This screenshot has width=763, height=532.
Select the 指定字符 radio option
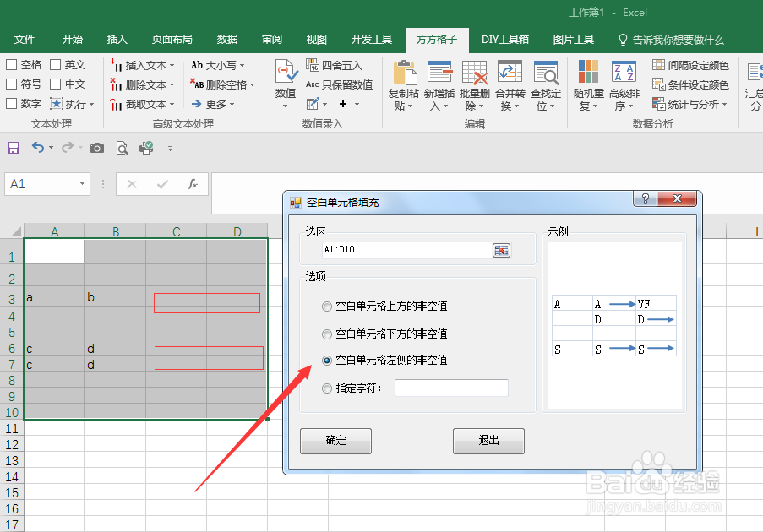click(327, 388)
